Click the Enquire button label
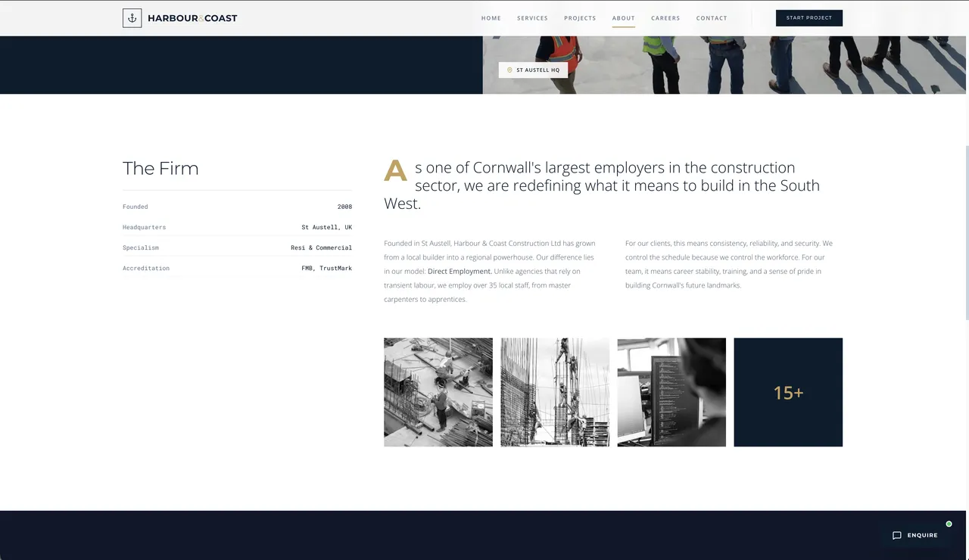Image resolution: width=969 pixels, height=560 pixels. (922, 536)
